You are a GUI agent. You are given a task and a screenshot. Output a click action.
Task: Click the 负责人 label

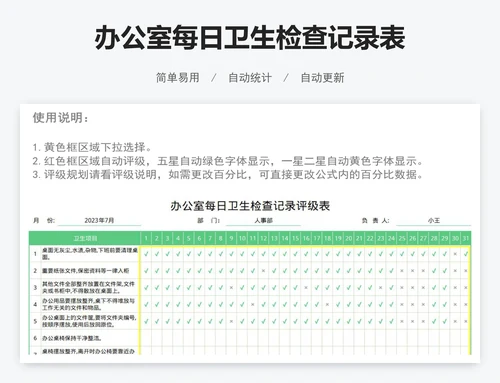coord(375,221)
